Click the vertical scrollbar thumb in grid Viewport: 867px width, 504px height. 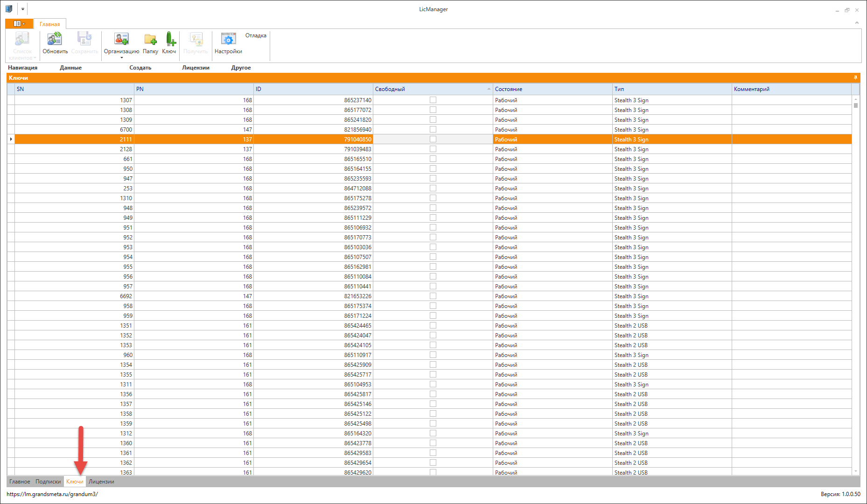pos(856,105)
